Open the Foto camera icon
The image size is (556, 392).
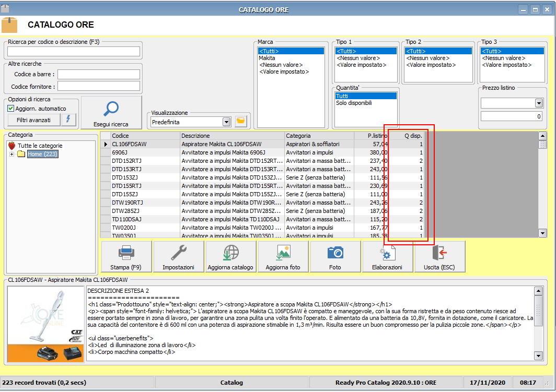(x=335, y=253)
